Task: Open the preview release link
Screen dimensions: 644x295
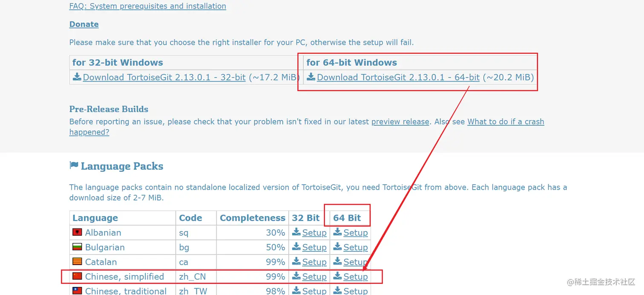Action: click(x=400, y=121)
